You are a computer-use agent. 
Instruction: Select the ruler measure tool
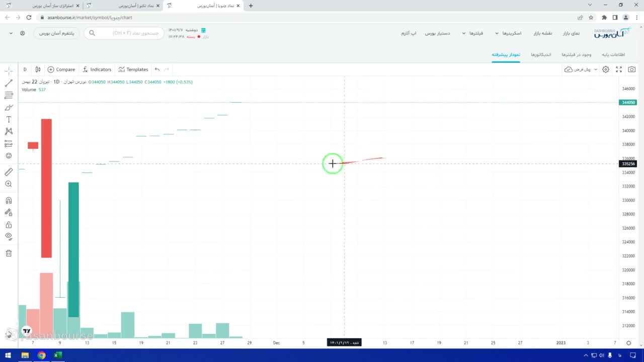[9, 172]
